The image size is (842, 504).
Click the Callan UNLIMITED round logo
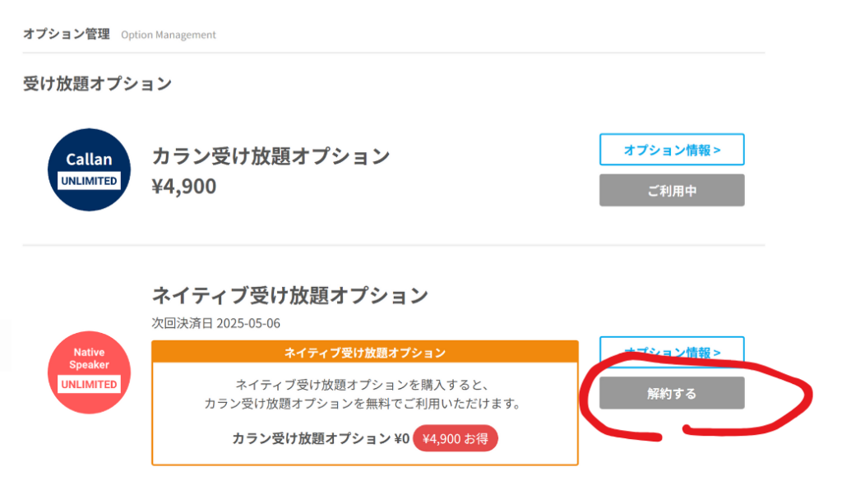[89, 169]
